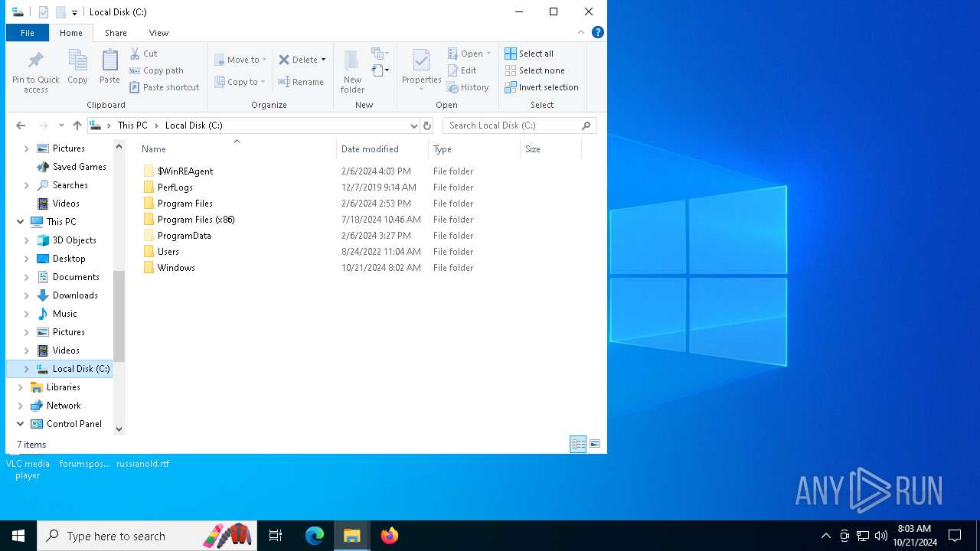980x551 pixels.
Task: Click the Cut scissors command
Action: click(143, 54)
